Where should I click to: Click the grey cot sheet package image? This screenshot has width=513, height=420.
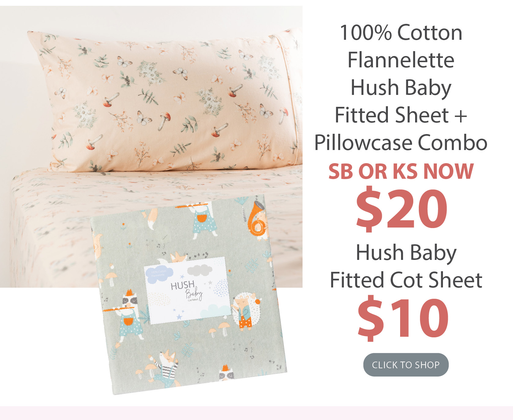point(189,294)
